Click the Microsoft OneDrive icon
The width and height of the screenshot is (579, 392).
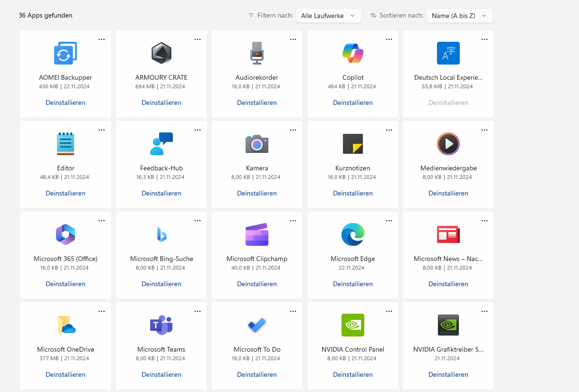point(66,325)
